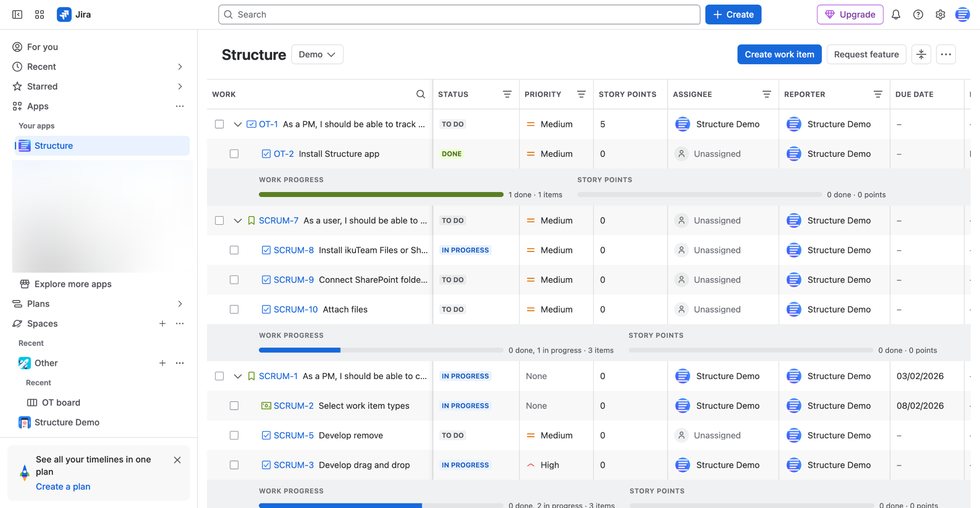The image size is (980, 508).
Task: Select the SCRUM-5 row checkbox
Action: tap(234, 436)
